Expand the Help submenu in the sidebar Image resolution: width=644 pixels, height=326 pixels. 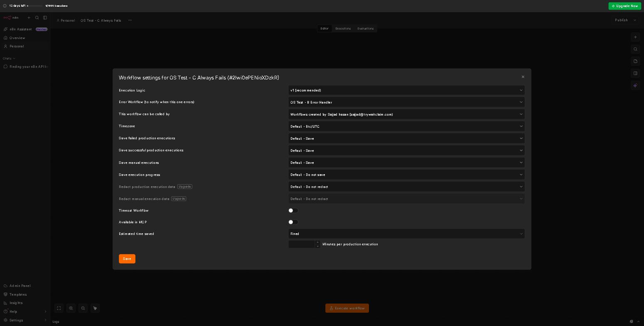click(x=46, y=311)
